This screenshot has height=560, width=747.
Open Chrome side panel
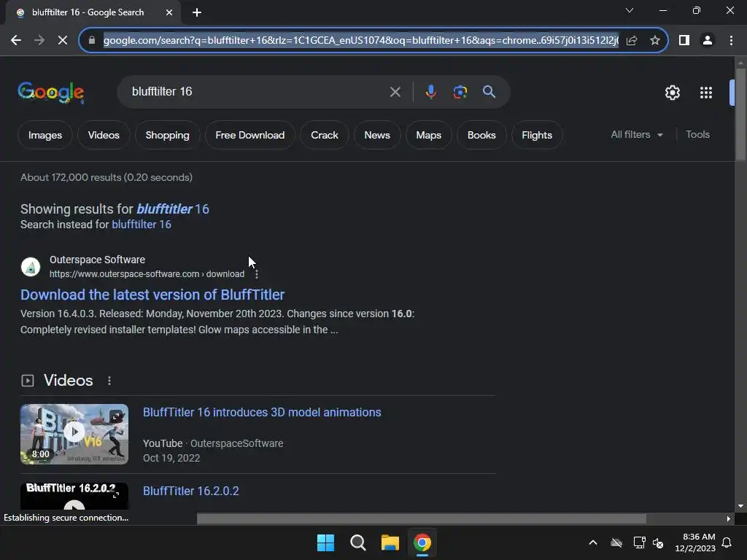[x=684, y=41]
